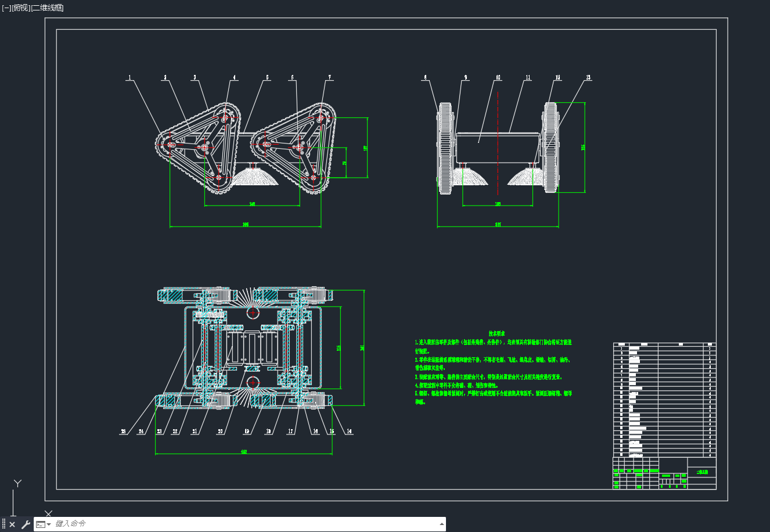The image size is (770, 532).
Task: Select the green 技术要求 heading text
Action: [x=495, y=334]
